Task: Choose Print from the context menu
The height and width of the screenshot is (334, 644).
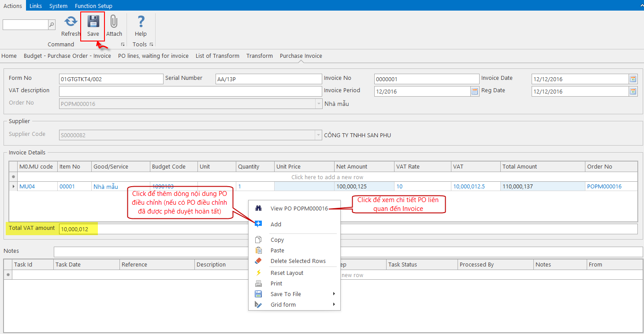Action: click(294, 283)
